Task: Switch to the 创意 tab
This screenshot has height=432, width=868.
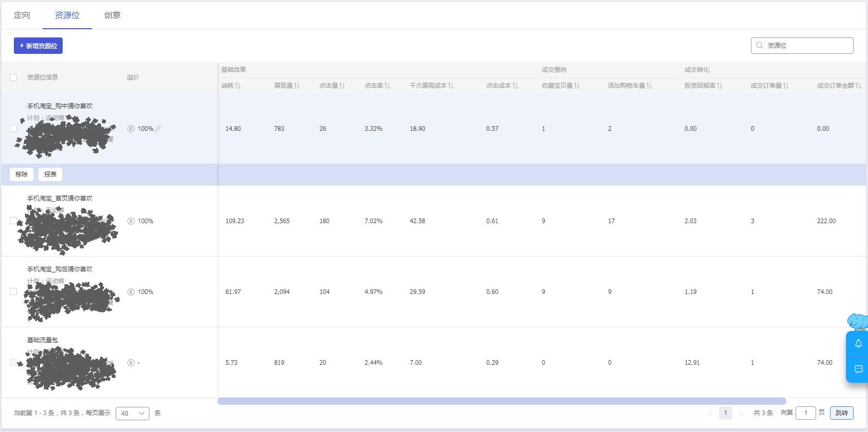Action: coord(112,15)
